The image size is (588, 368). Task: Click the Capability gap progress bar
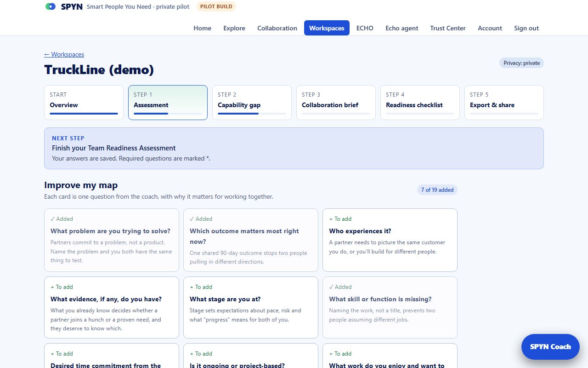(x=252, y=114)
